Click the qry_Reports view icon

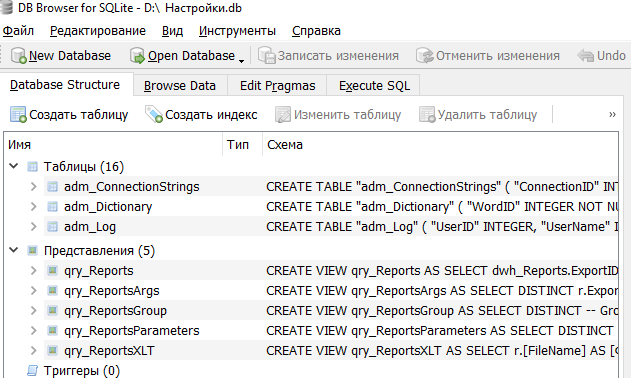[x=52, y=270]
